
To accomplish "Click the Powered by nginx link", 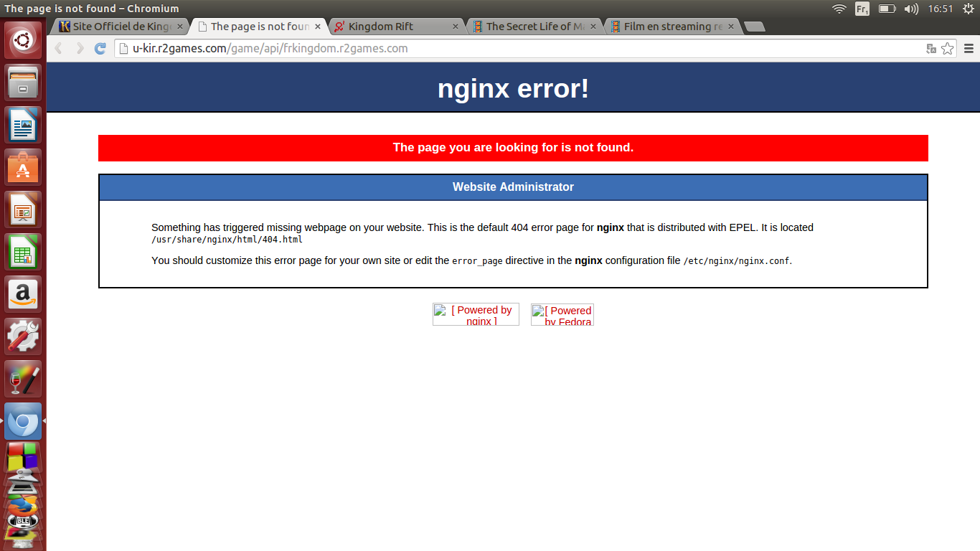I will pyautogui.click(x=476, y=315).
